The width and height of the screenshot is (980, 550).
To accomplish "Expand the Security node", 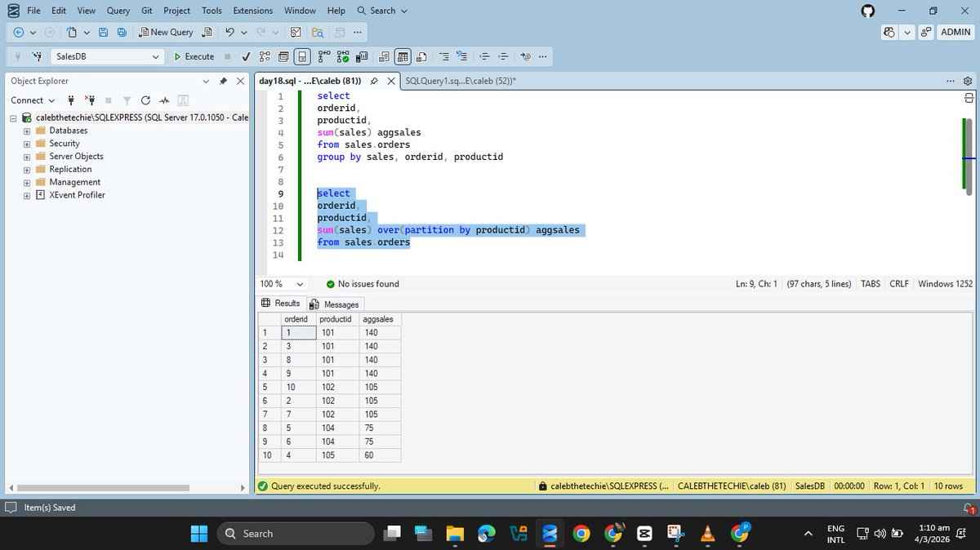I will (x=27, y=144).
